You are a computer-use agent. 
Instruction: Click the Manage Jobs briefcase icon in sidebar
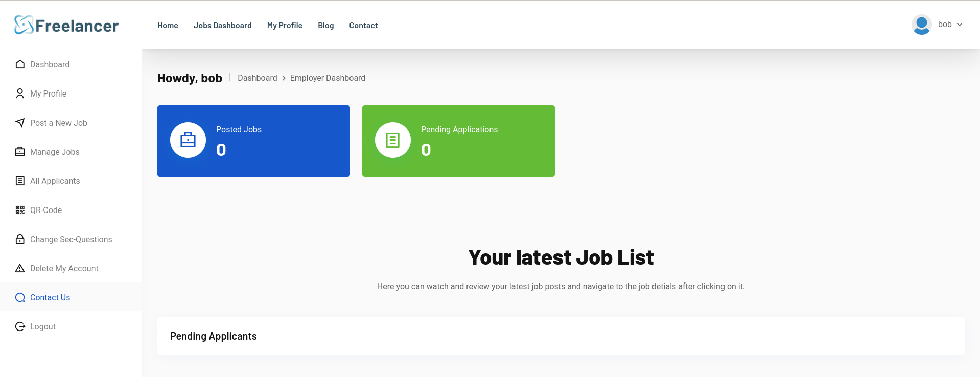coord(20,152)
